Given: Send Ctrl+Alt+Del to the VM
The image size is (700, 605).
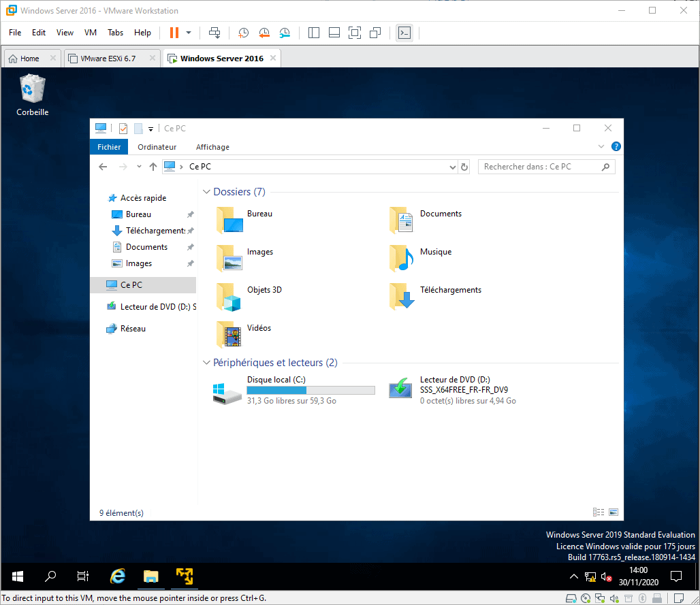Looking at the screenshot, I should click(214, 33).
